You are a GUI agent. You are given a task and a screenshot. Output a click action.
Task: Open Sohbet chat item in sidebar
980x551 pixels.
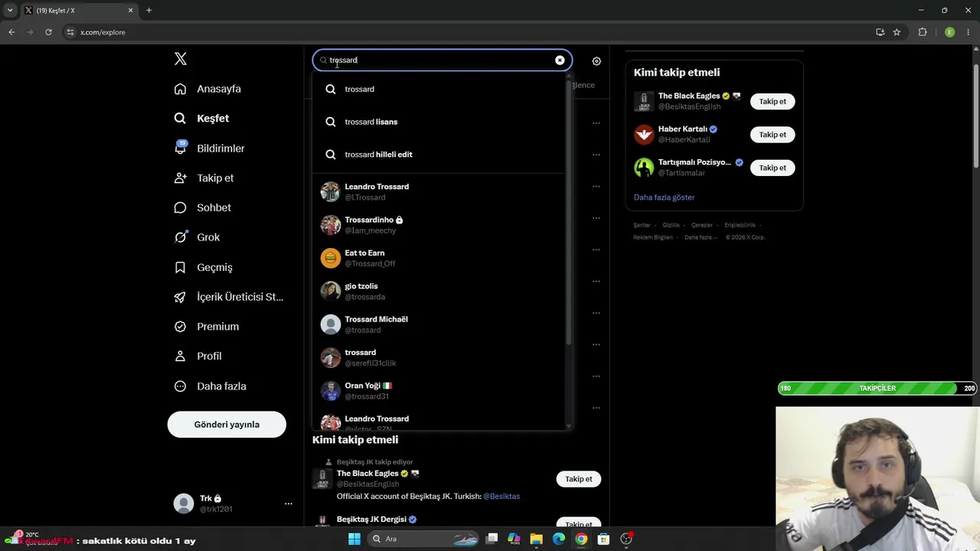coord(203,207)
